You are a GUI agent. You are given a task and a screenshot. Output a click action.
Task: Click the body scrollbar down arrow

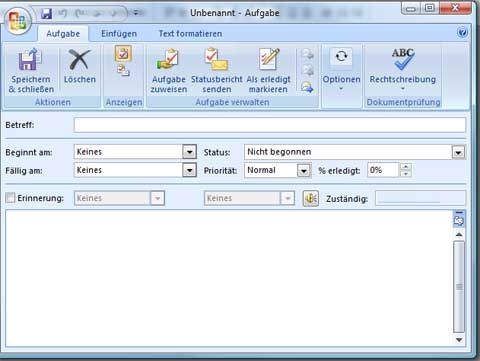click(459, 340)
